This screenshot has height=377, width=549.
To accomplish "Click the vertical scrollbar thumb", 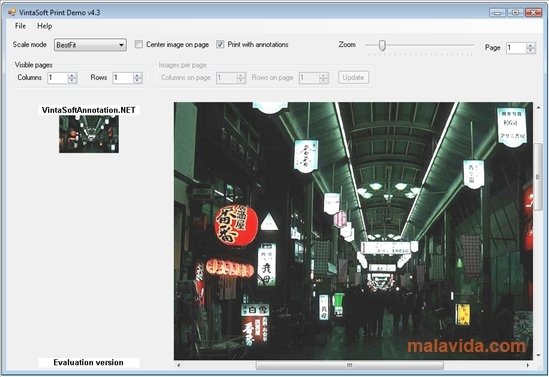I will (x=538, y=176).
